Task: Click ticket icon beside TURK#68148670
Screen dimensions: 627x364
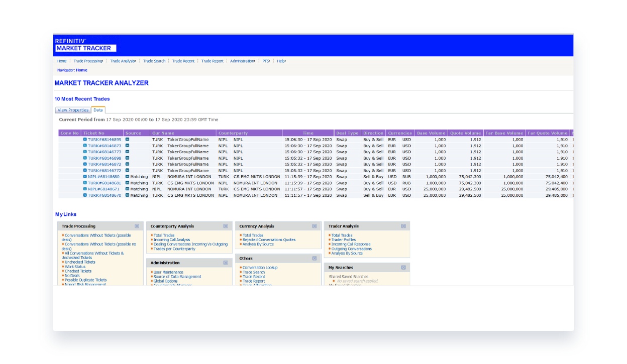Action: point(85,195)
